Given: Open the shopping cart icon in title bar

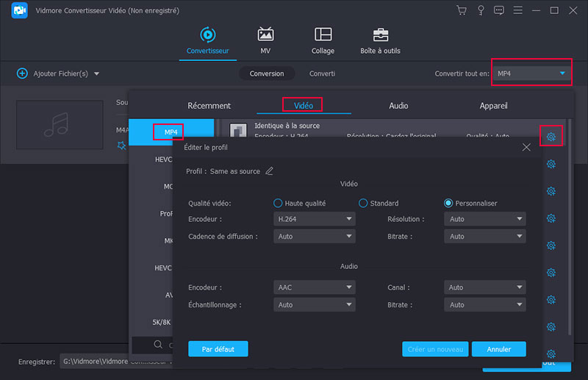Looking at the screenshot, I should pyautogui.click(x=462, y=10).
